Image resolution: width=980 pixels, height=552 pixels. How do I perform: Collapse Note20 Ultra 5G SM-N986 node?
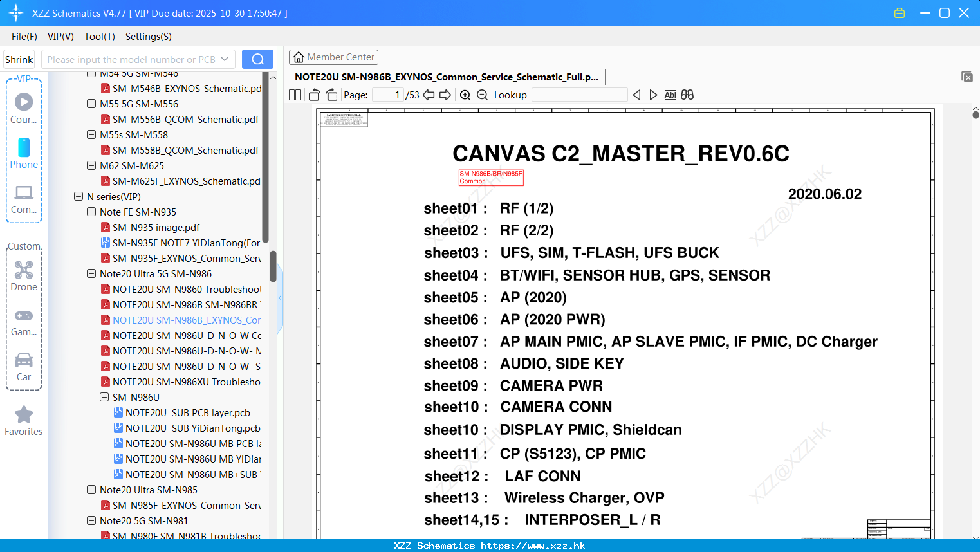tap(91, 273)
